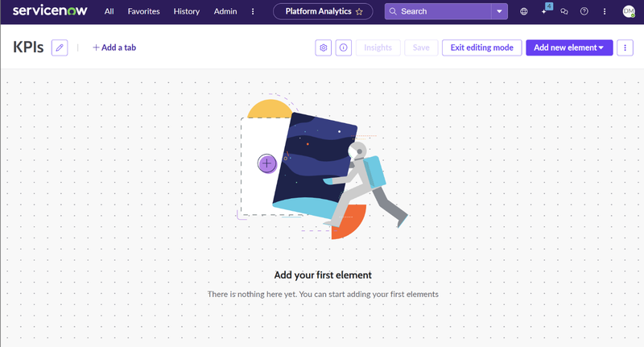
Task: Open the DM user avatar menu
Action: pyautogui.click(x=629, y=11)
